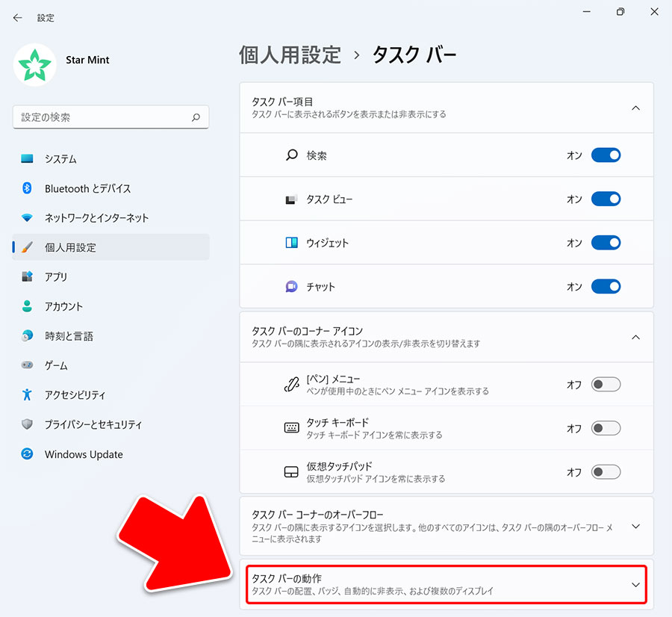Disable the ウィジェット toggle
The image size is (672, 617).
coord(606,243)
